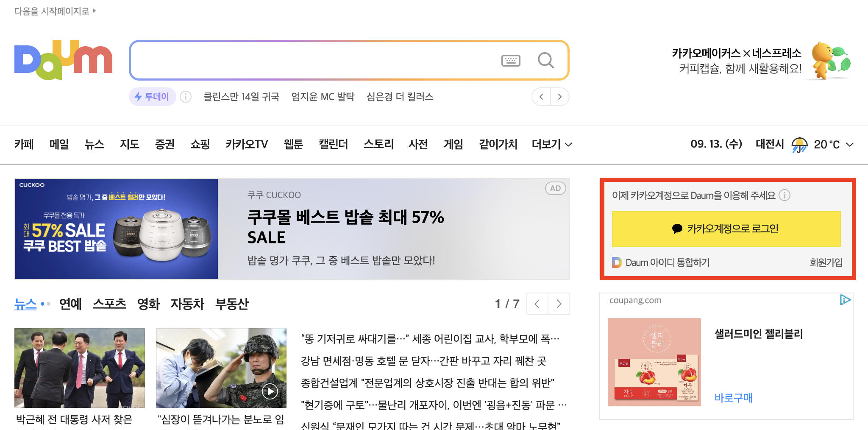
Task: Open news title 박근혜 전 대통령 사저 찾은
Action: pos(74,419)
